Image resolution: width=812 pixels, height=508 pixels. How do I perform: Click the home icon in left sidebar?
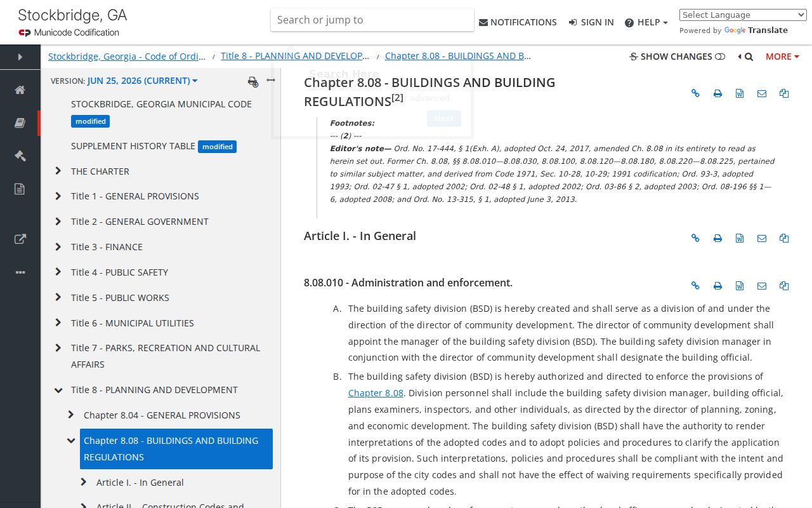(20, 90)
